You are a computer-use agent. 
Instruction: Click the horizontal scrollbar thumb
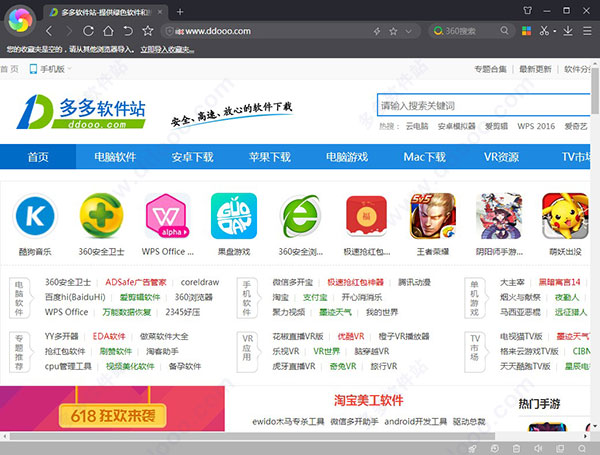click(253, 436)
